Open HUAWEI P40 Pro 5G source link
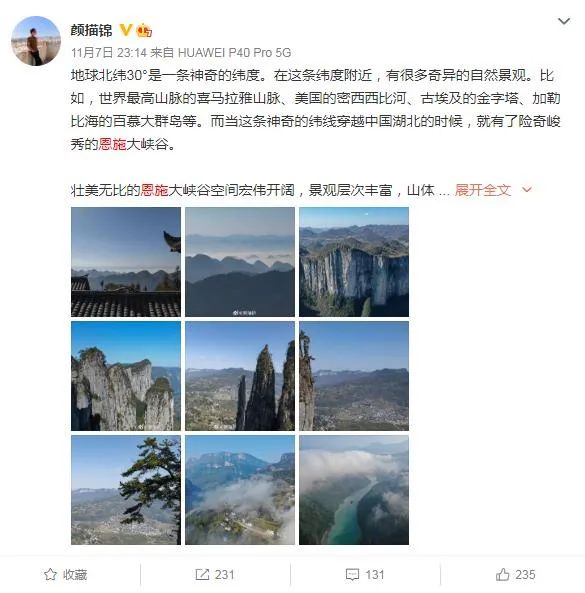 point(234,53)
